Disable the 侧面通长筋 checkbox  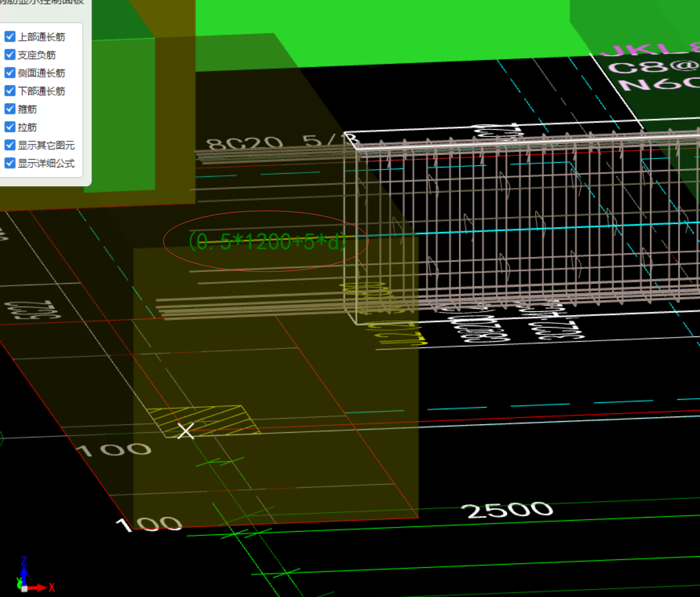point(10,73)
